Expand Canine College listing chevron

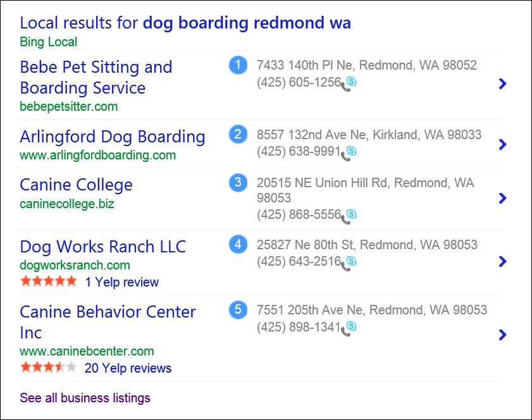pos(502,198)
